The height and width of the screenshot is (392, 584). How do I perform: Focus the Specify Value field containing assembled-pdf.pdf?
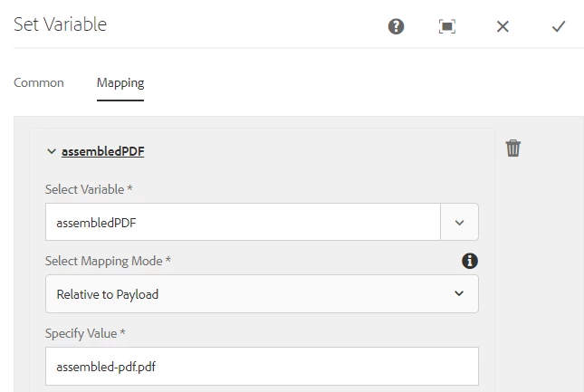pos(262,367)
